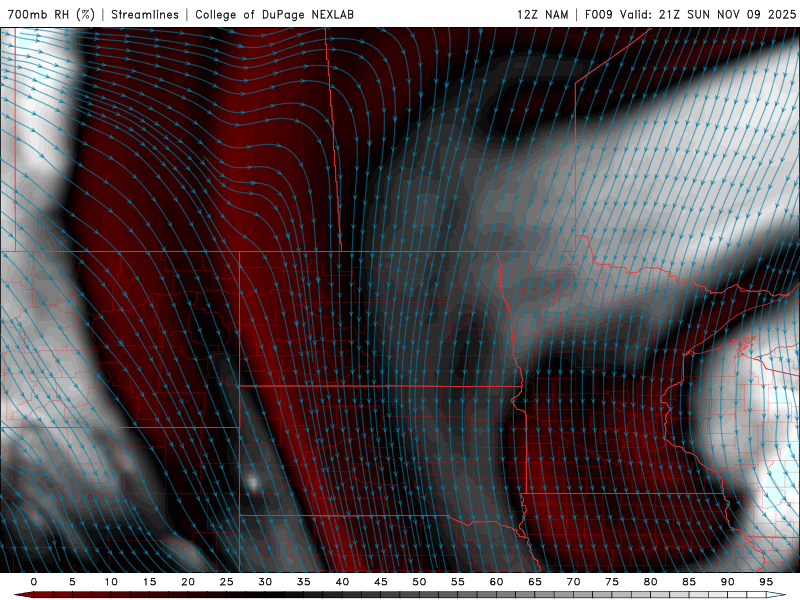
Task: Click the color bar label "55"
Action: [458, 582]
